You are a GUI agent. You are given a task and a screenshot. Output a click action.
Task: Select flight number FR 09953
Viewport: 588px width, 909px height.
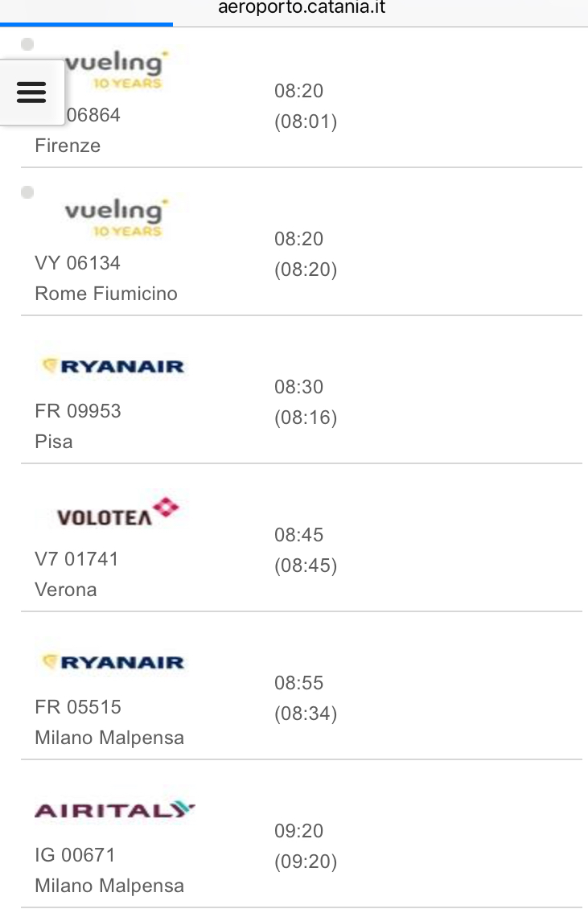(x=78, y=411)
